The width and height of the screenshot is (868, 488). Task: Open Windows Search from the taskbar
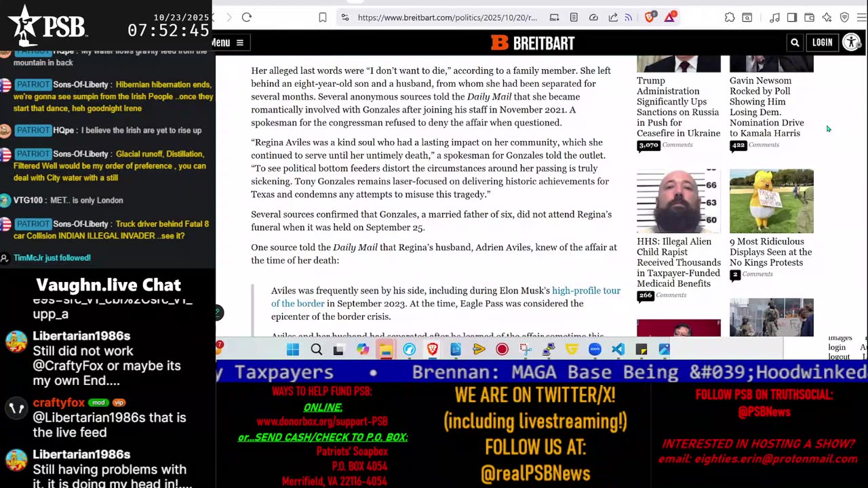(316, 350)
